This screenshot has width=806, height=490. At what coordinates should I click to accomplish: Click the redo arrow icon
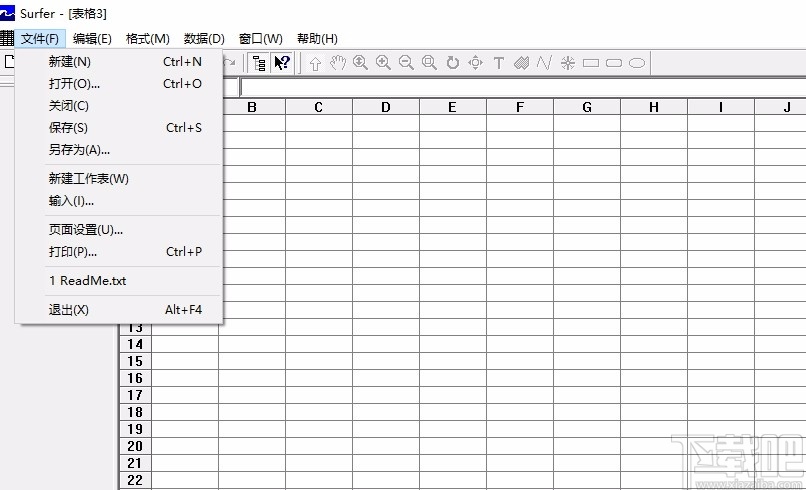click(230, 63)
